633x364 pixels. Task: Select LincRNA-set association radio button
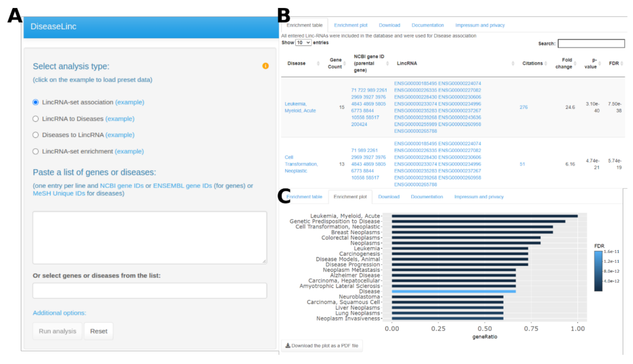click(x=36, y=102)
